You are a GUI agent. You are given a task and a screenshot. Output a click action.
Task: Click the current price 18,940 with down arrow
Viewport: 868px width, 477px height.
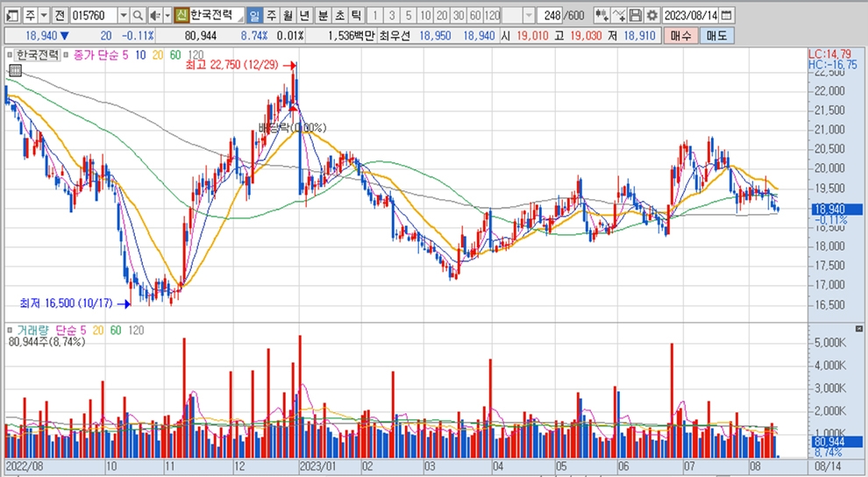click(47, 36)
